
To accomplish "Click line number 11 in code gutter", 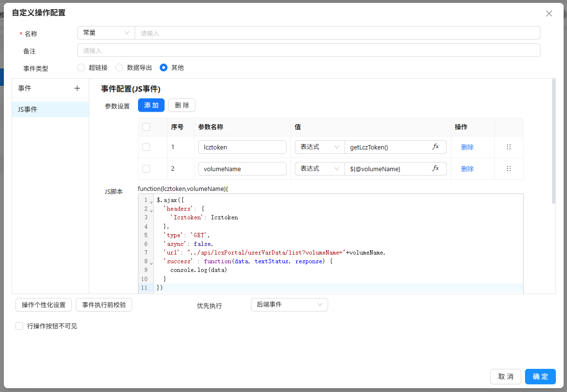I will (144, 288).
